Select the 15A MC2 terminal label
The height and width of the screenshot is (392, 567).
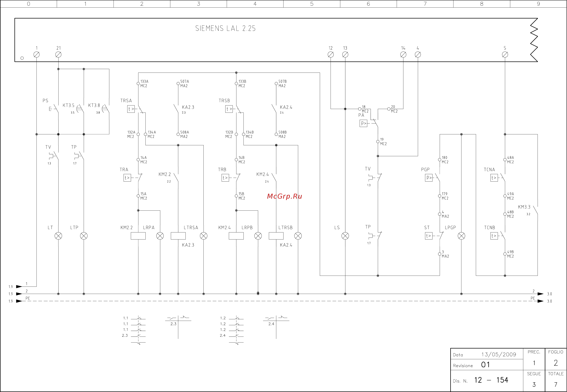(144, 196)
